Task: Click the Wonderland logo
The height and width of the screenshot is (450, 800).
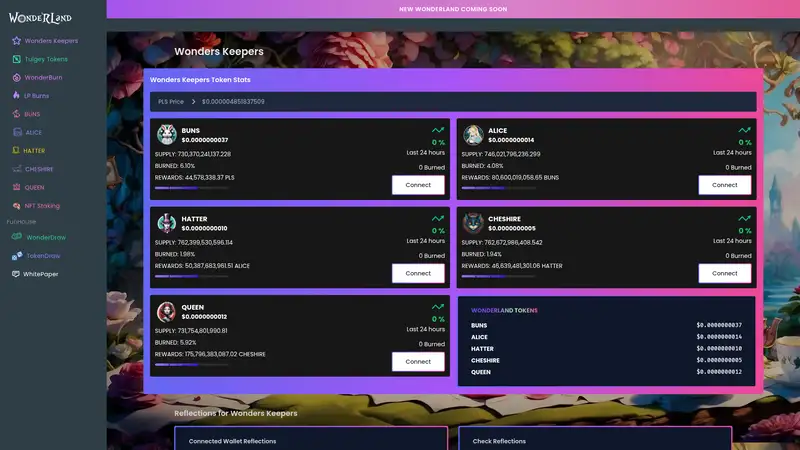Action: [x=40, y=18]
